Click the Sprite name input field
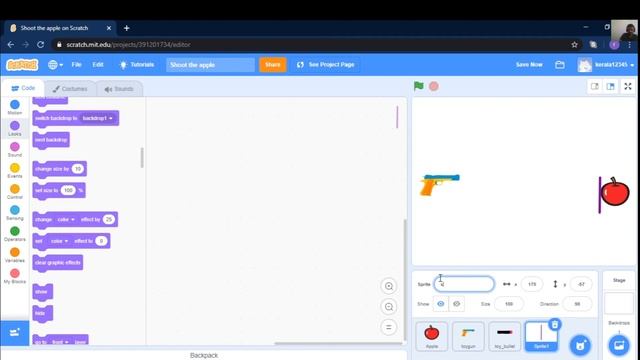Image resolution: width=640 pixels, height=360 pixels. pyautogui.click(x=464, y=284)
